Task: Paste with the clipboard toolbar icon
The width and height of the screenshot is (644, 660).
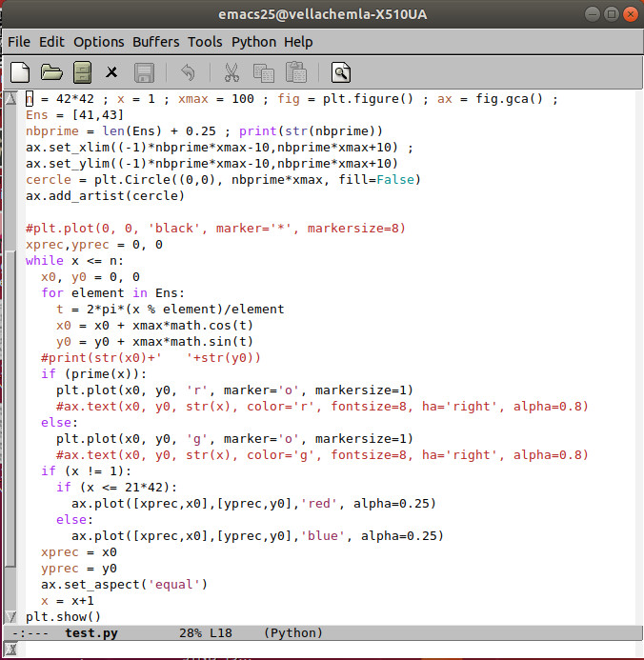Action: click(x=295, y=71)
